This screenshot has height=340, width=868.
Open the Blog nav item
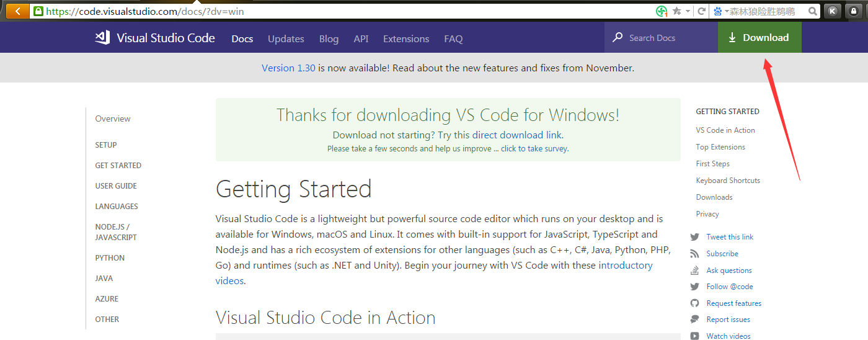coord(329,38)
